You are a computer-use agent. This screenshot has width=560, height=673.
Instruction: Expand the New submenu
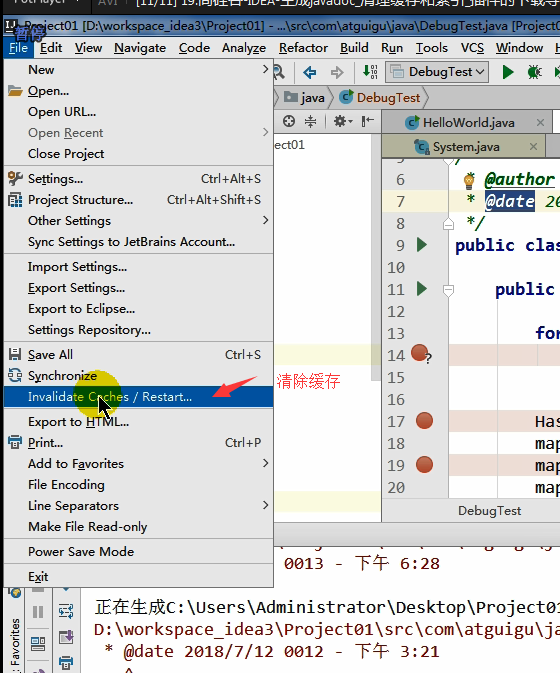point(139,70)
